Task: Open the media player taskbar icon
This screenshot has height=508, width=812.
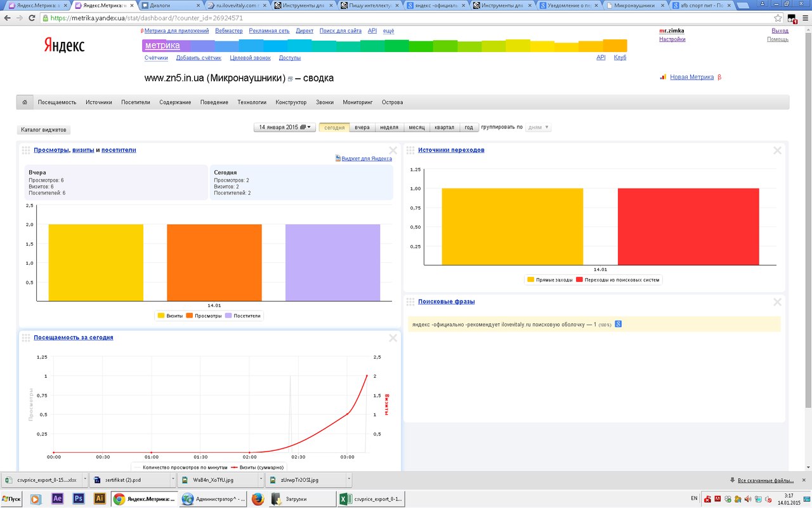Action: coord(36,499)
